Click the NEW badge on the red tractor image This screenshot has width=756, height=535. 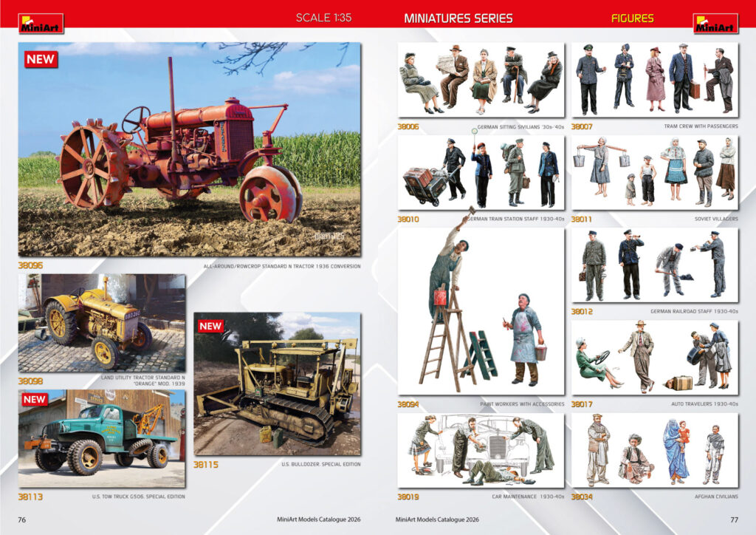[x=41, y=59]
